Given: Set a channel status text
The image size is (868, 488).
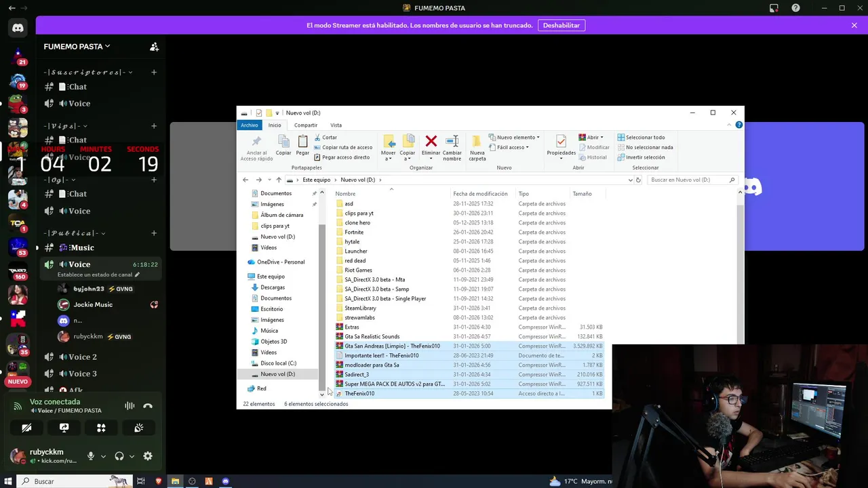Looking at the screenshot, I should coord(98,274).
